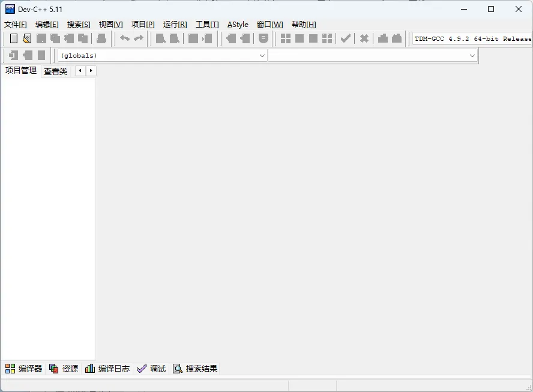533x392 pixels.
Task: Switch to the 查看类 tab
Action: click(55, 70)
